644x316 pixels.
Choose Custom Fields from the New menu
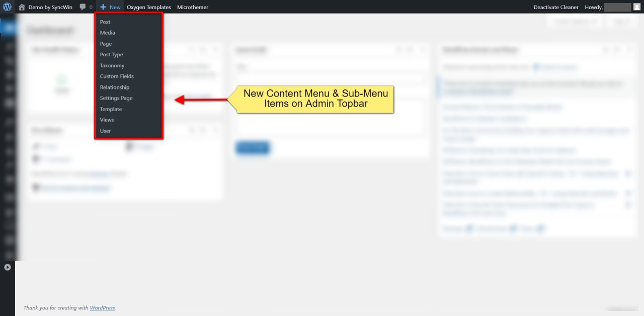(x=116, y=76)
